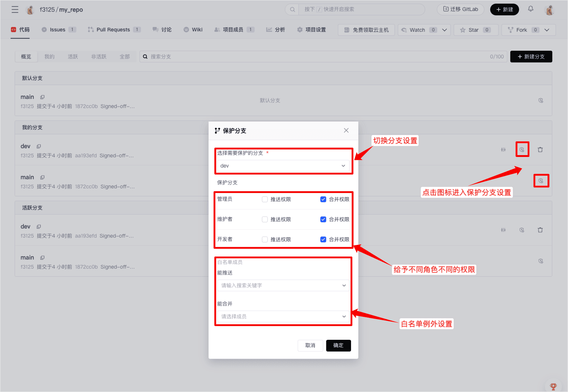
Task: Open the branch selection dropdown showing dev
Action: pos(283,166)
